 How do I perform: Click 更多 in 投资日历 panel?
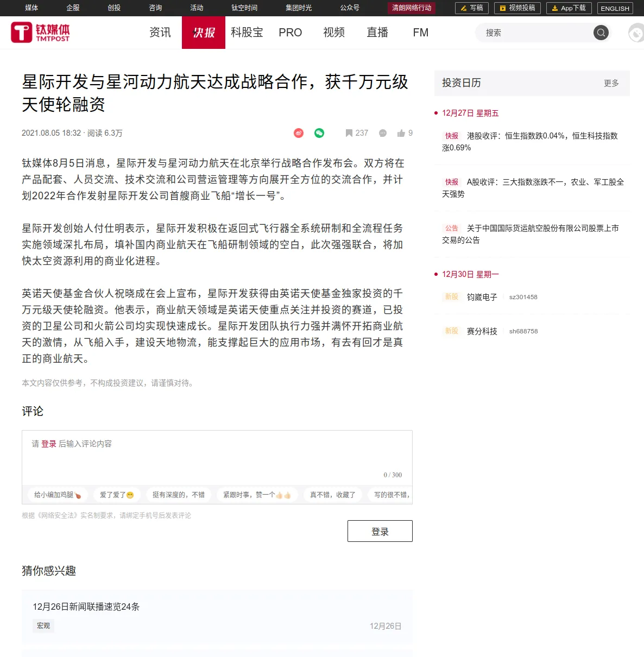click(611, 83)
